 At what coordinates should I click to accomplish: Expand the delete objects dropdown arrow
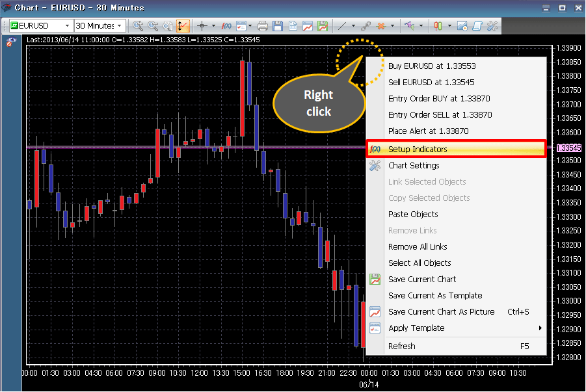click(392, 26)
